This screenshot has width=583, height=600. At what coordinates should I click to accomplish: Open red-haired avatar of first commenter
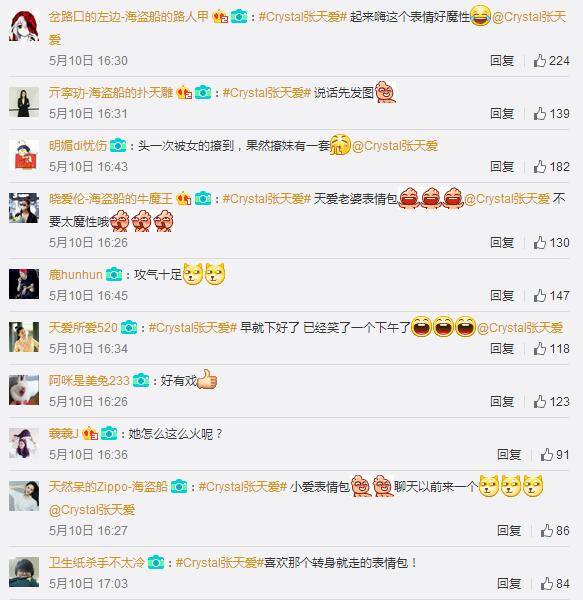(24, 26)
